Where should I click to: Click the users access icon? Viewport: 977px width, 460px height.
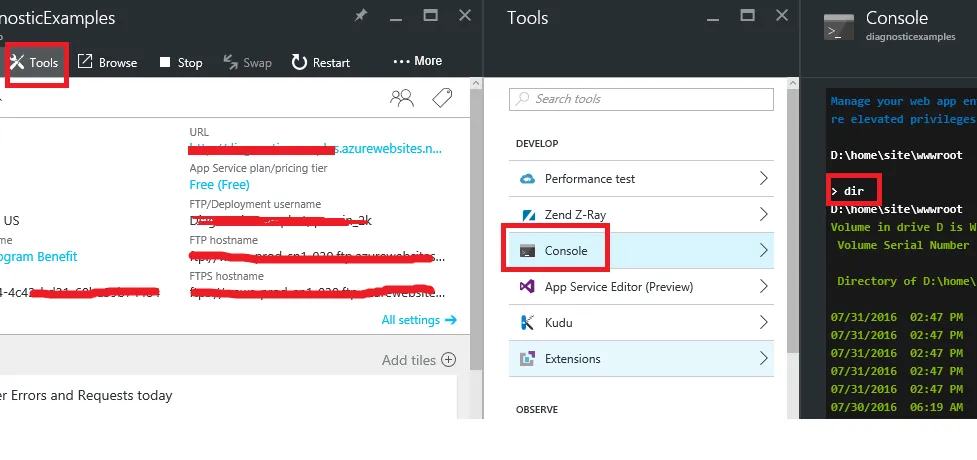tap(402, 98)
